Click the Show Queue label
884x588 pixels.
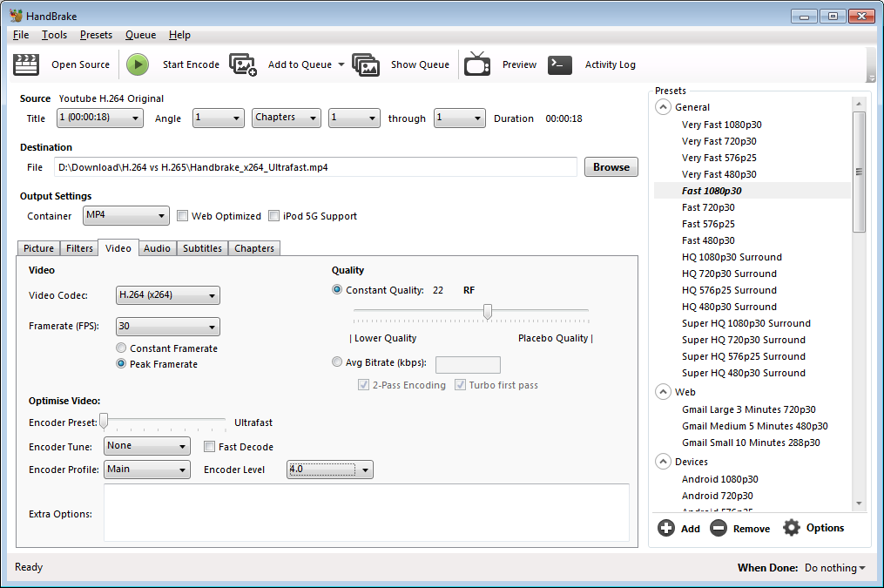(420, 64)
